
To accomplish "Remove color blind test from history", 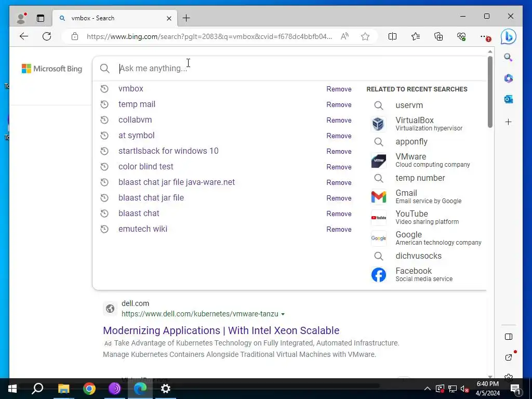I will (x=339, y=167).
